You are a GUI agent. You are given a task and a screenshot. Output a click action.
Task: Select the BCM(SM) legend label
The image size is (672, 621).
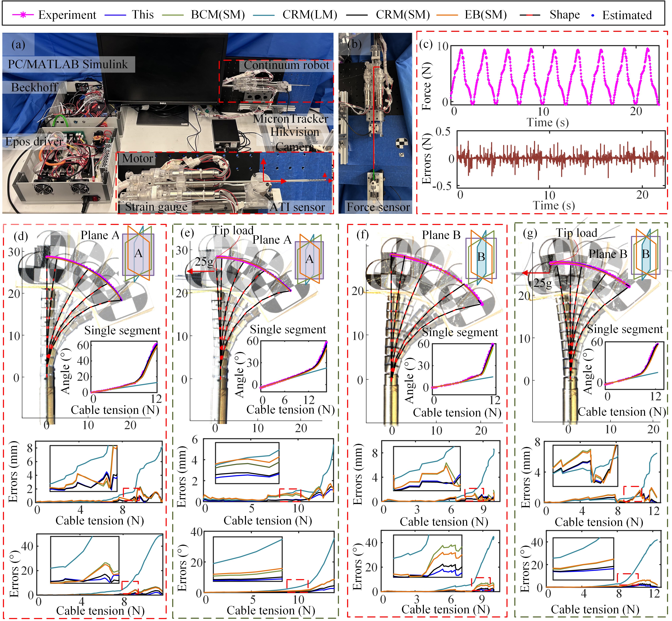[x=218, y=15]
